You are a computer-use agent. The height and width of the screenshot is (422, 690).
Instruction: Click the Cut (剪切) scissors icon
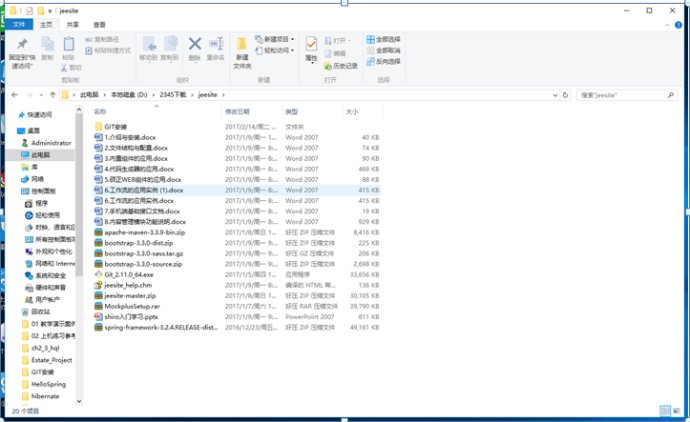tap(64, 68)
